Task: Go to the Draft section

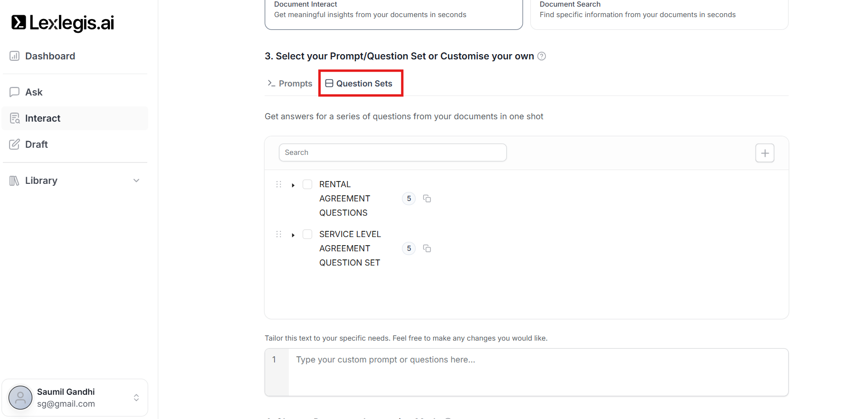Action: click(x=37, y=144)
